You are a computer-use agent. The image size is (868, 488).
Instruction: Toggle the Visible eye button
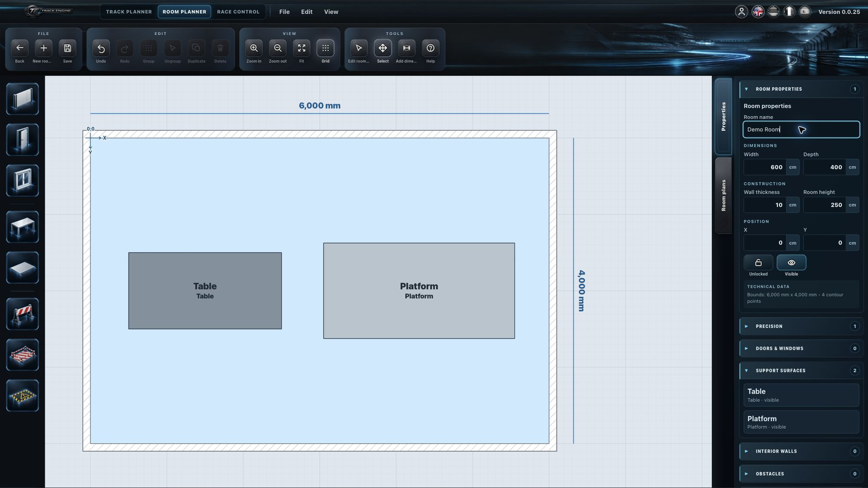[792, 262]
